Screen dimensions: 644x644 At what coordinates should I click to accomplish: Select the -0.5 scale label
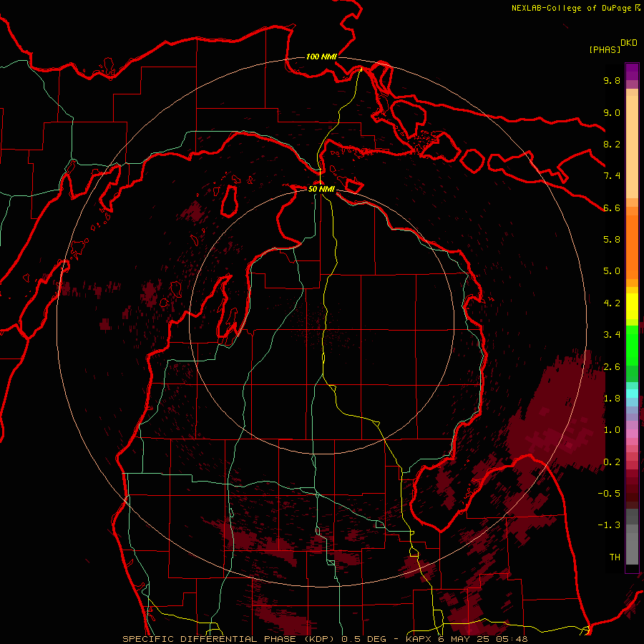click(609, 494)
